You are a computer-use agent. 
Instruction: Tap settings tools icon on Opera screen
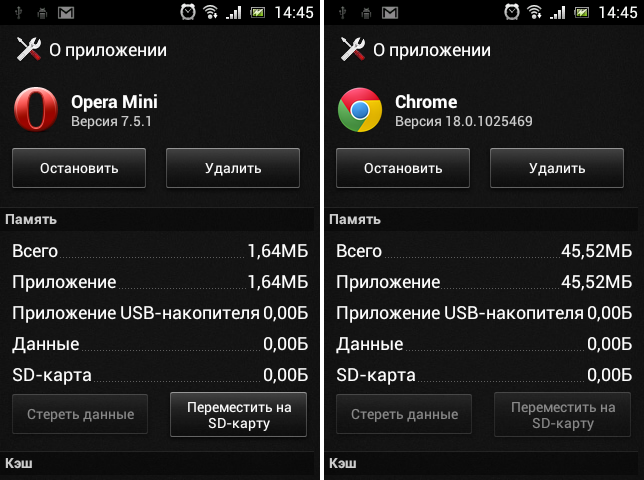tap(29, 49)
